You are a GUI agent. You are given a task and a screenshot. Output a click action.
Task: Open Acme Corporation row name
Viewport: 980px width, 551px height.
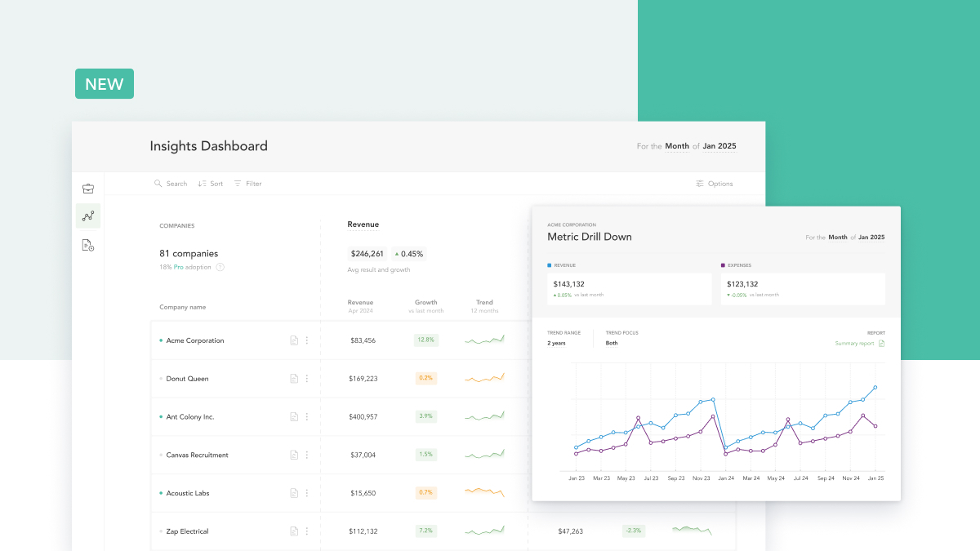(x=195, y=340)
